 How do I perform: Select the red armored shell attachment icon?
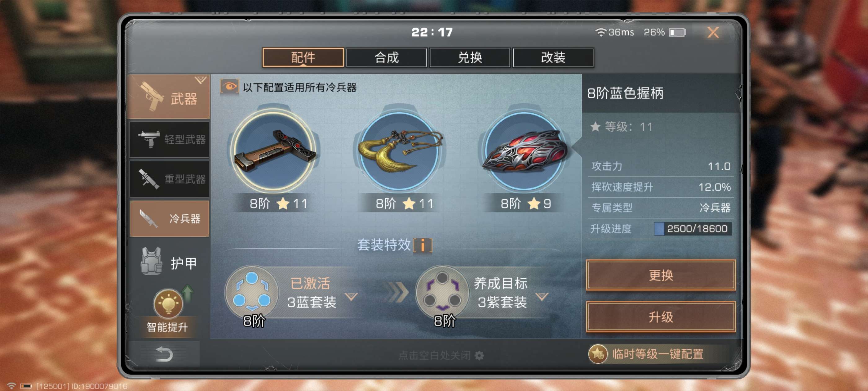524,150
